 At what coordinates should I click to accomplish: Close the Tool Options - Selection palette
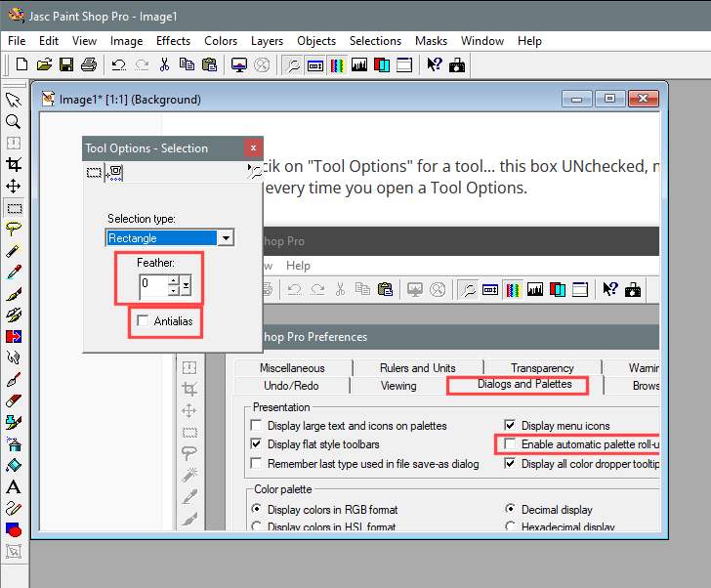click(x=254, y=147)
